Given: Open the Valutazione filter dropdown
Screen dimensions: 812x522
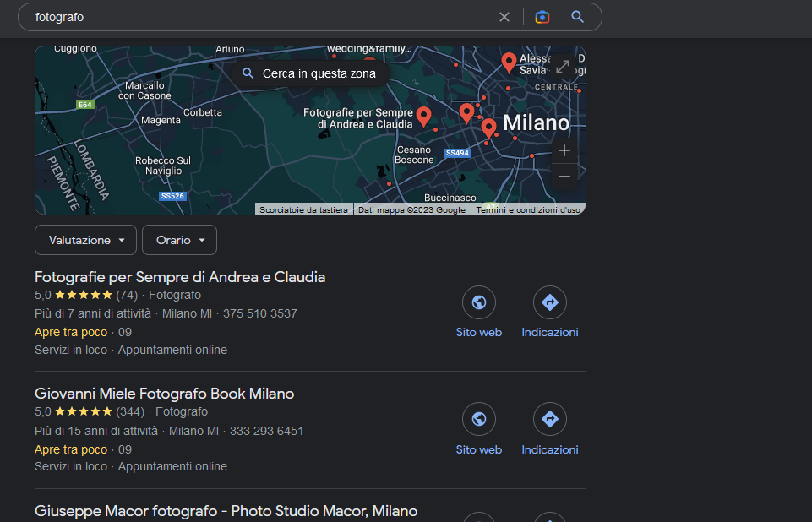Looking at the screenshot, I should [85, 240].
